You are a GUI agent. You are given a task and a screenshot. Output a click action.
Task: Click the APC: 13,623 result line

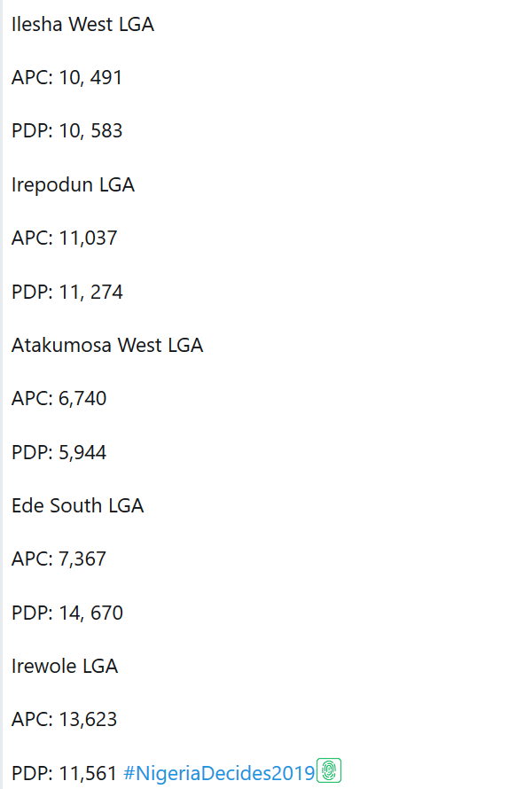pos(64,719)
